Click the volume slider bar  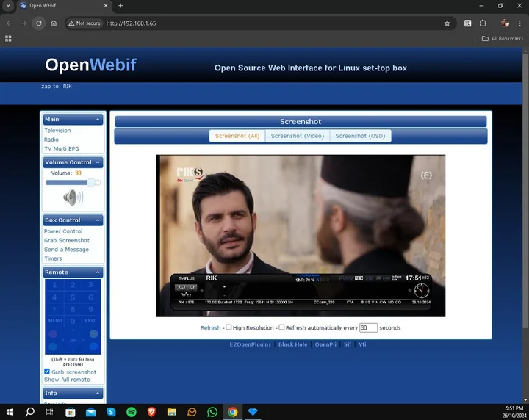72,182
